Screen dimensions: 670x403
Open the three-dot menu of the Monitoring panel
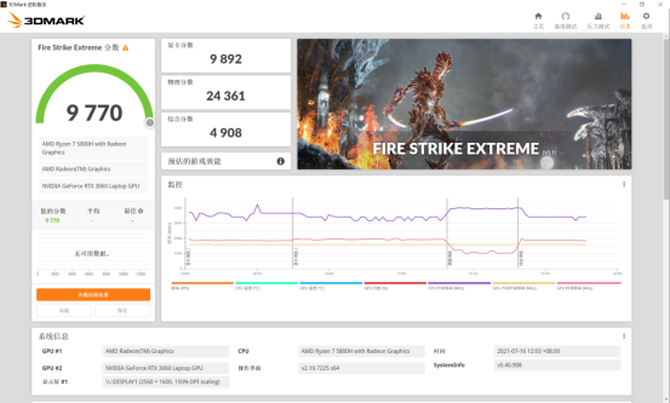(x=624, y=184)
